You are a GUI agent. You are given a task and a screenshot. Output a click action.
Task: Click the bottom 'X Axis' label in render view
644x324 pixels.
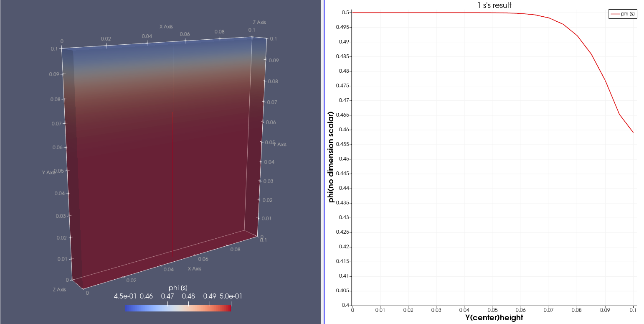click(x=194, y=269)
